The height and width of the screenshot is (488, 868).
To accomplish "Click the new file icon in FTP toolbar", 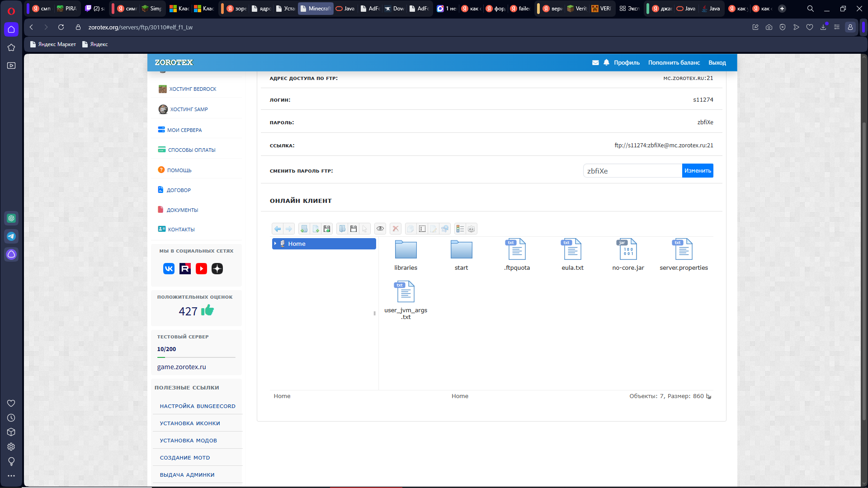I will (316, 229).
